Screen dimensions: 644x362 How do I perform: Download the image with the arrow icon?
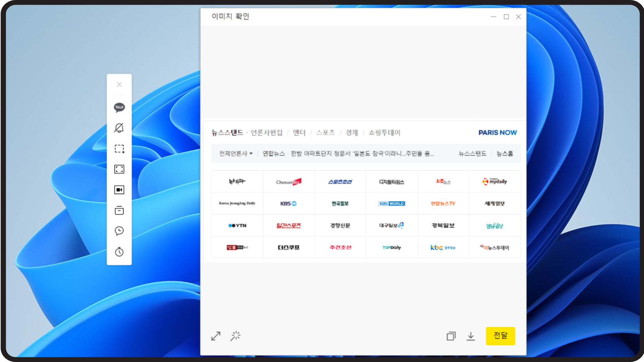(471, 336)
